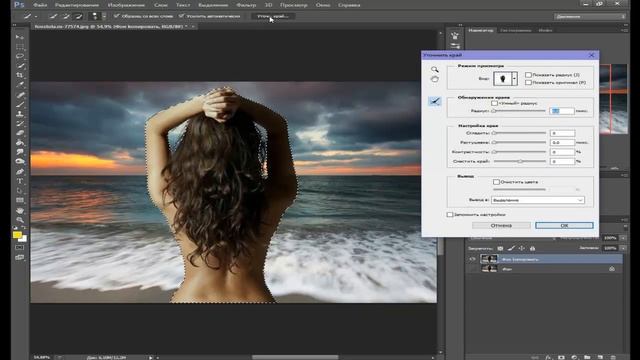Click the Radius slider in Edge Detection
Screen dimensions: 640x360
coord(519,111)
